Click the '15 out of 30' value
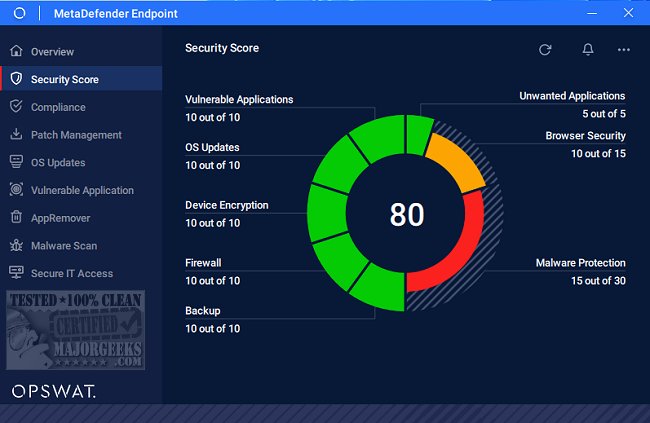The width and height of the screenshot is (650, 423). click(x=598, y=281)
